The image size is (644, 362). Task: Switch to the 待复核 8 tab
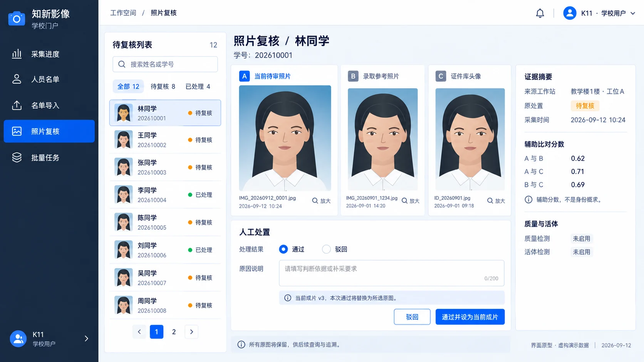click(x=163, y=87)
